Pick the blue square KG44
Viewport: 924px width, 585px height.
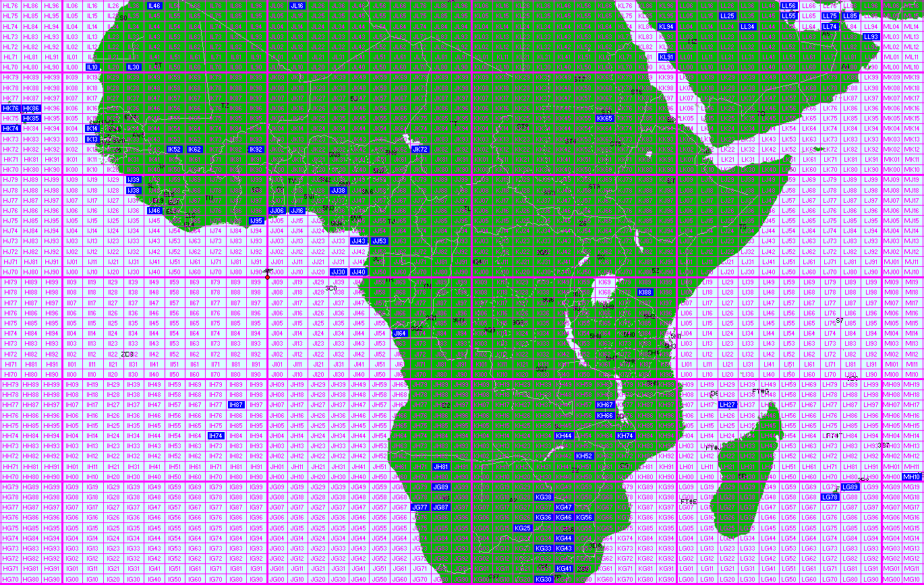[564, 538]
